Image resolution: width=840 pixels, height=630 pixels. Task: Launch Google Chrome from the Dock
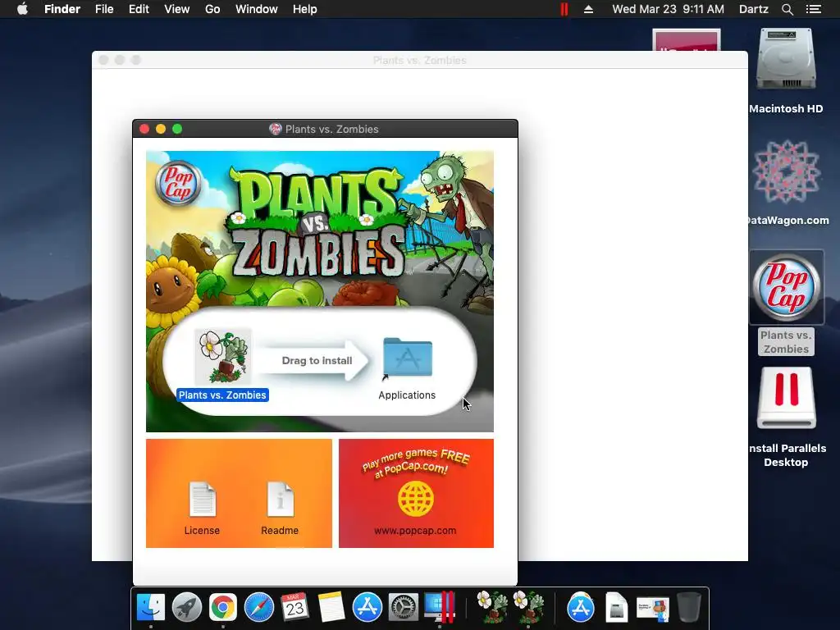click(223, 608)
